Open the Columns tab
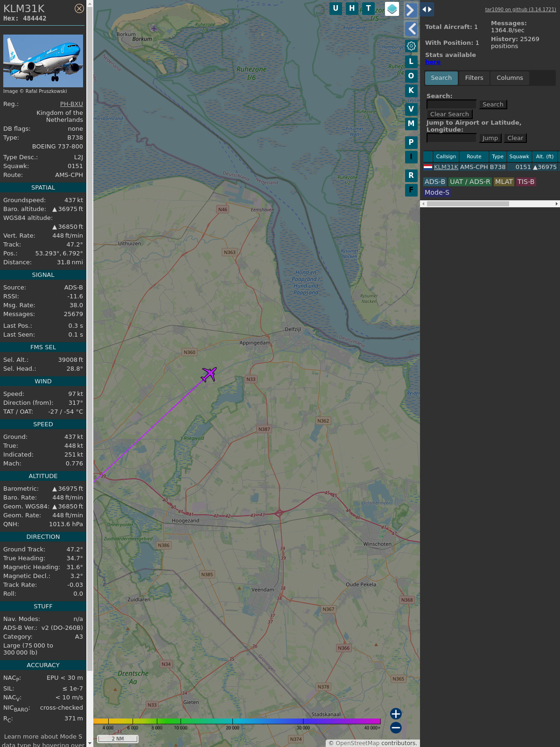Screen dimensions: 560x747 (510, 78)
